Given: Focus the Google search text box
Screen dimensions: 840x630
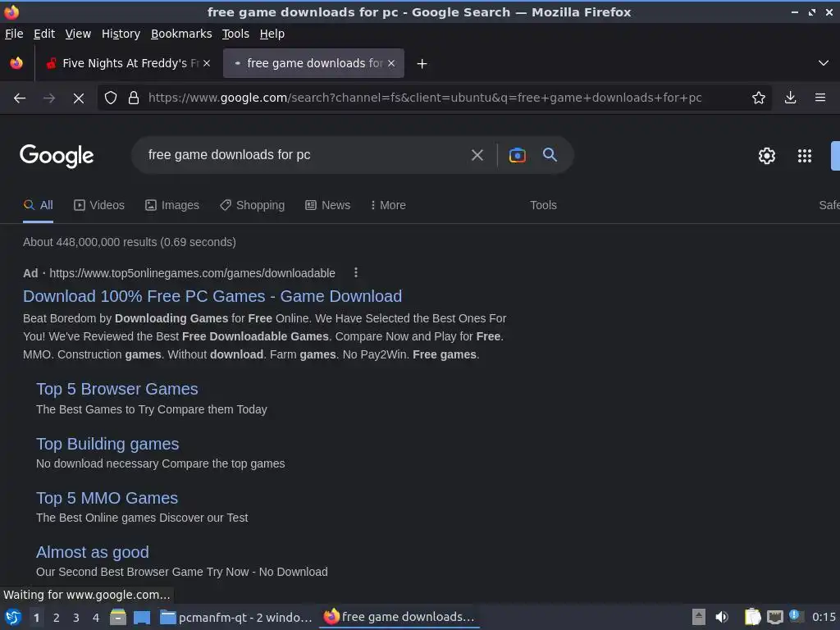Looking at the screenshot, I should click(x=300, y=155).
